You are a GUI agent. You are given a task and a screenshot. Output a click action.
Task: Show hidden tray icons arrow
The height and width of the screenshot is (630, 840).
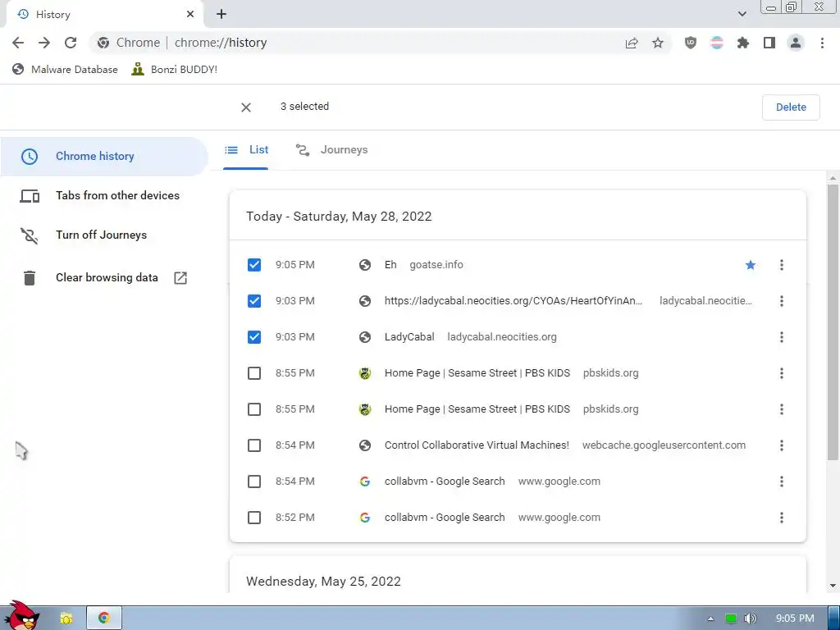pyautogui.click(x=710, y=619)
